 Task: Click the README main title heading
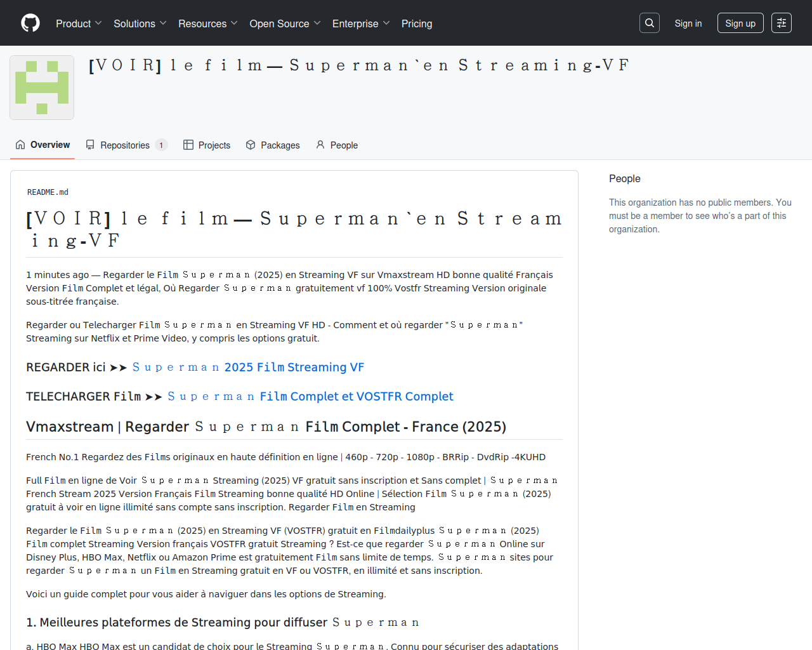(294, 229)
